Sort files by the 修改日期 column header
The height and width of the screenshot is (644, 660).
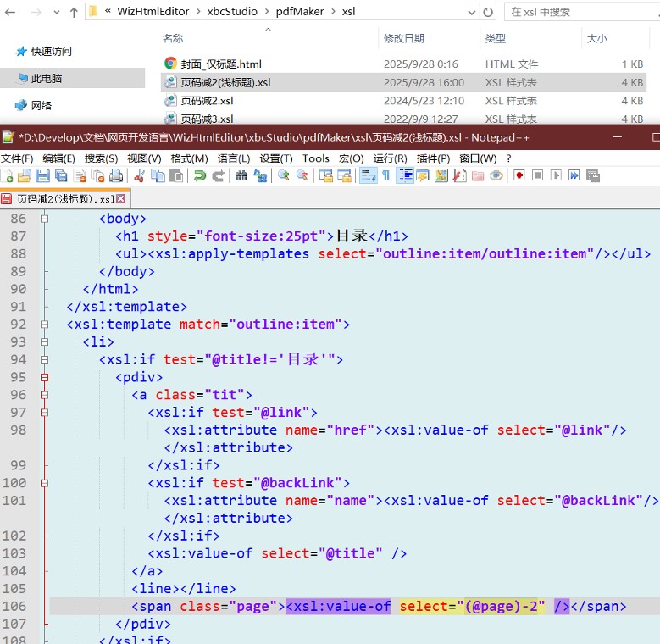[404, 38]
